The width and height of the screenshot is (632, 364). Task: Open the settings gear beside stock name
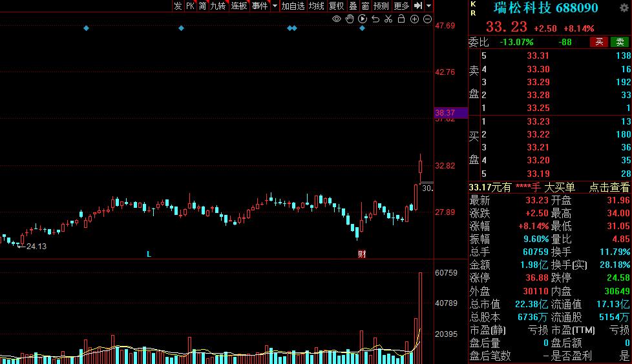point(624,8)
